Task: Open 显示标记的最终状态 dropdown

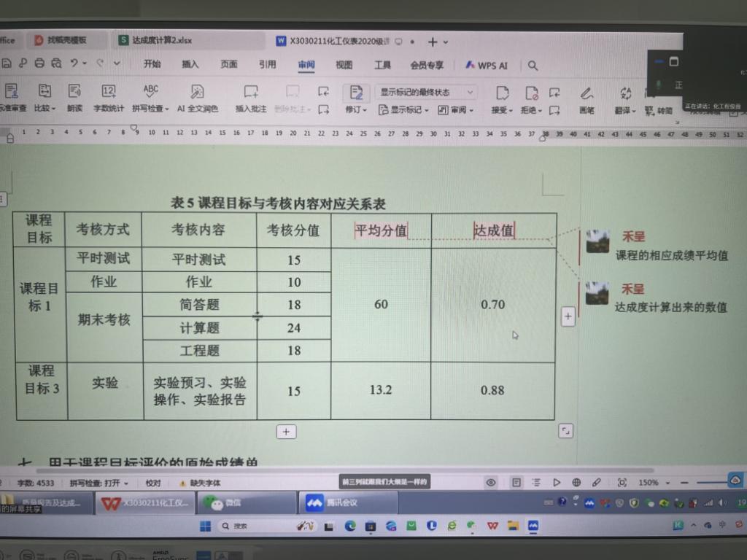Action: [427, 93]
